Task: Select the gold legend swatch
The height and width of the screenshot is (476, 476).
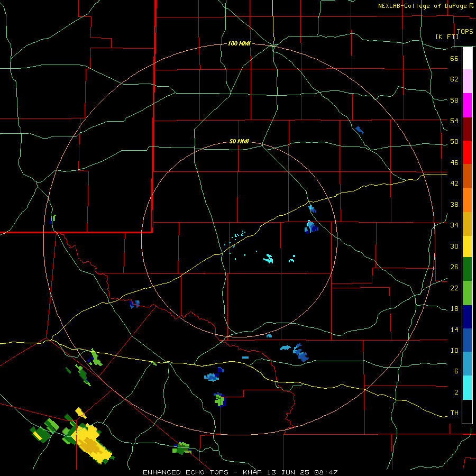Action: [467, 224]
